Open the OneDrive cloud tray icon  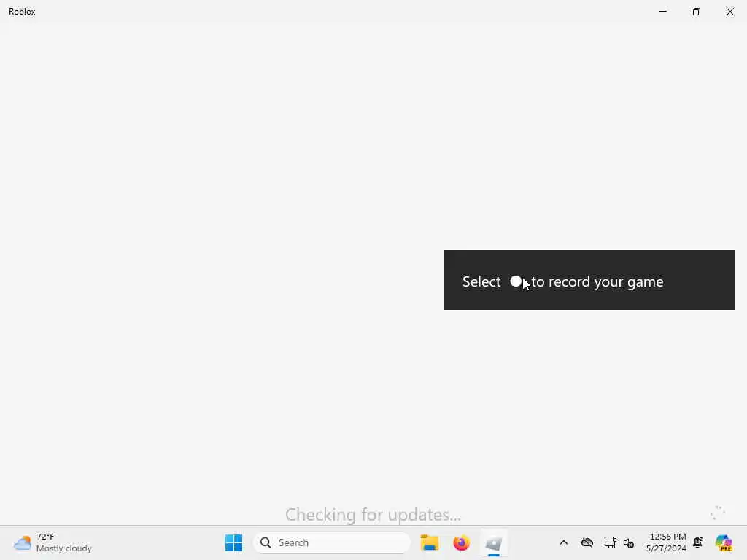point(587,542)
